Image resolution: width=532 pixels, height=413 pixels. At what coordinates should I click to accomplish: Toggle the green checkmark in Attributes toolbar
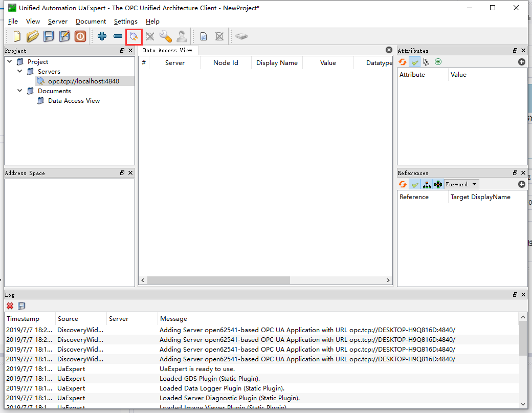[415, 62]
